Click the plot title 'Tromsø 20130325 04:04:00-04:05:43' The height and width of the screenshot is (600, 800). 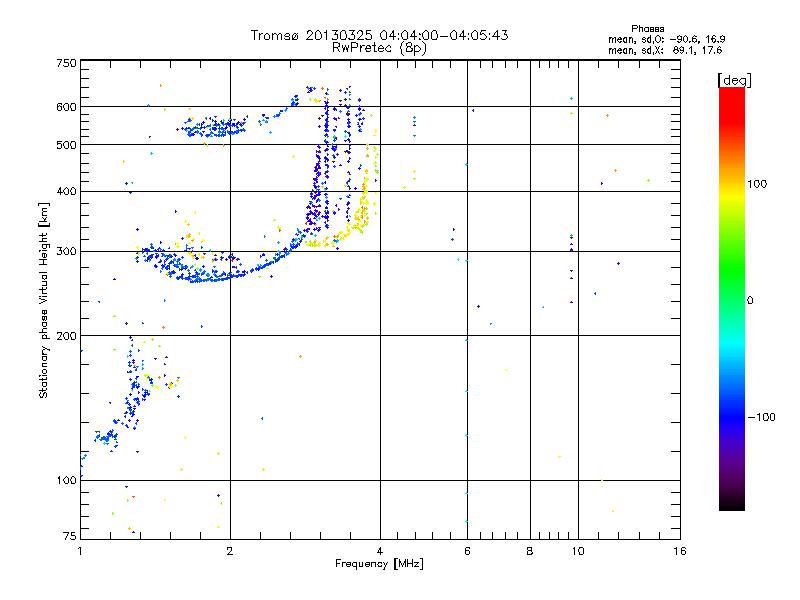click(379, 35)
